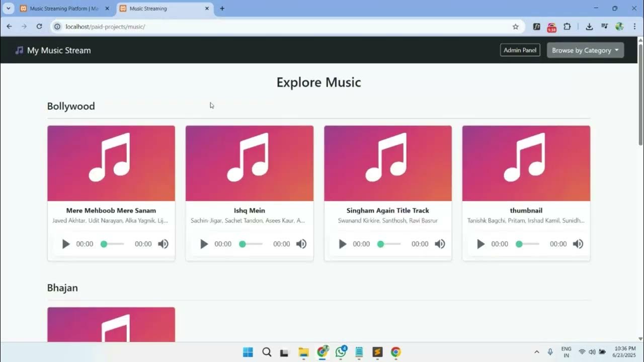Open the media control toolbar icon
The height and width of the screenshot is (362, 644).
[x=604, y=27]
